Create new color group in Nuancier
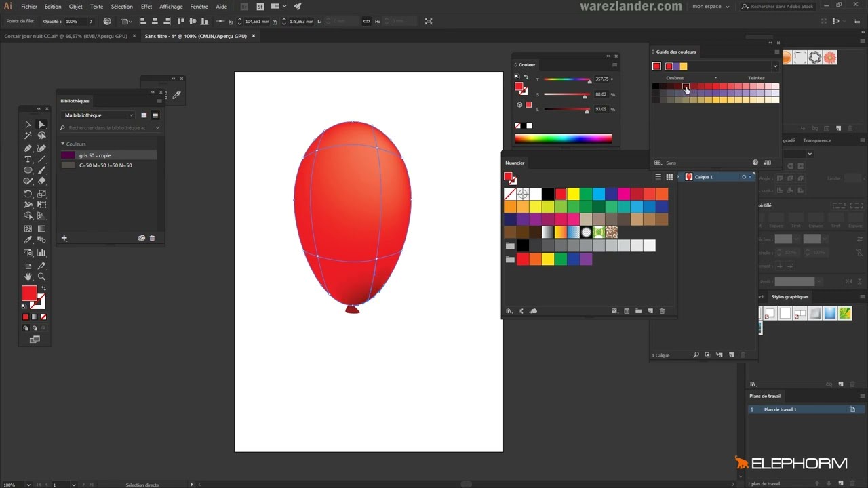 638,311
